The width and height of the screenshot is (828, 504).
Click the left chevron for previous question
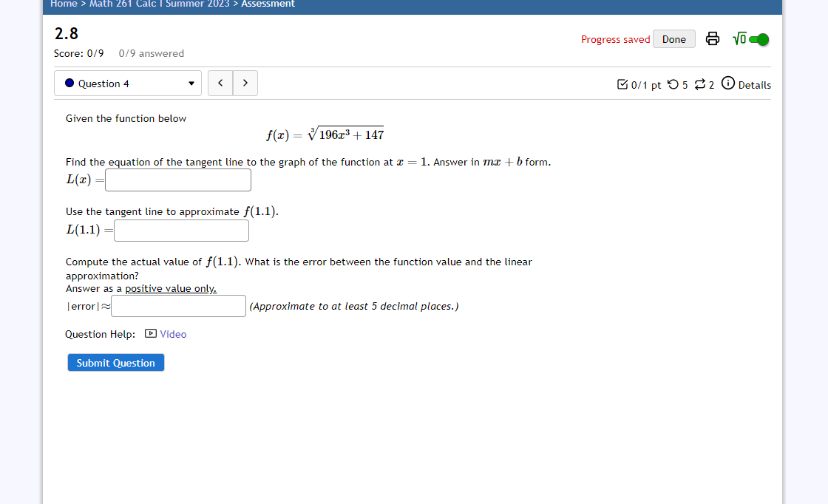(x=220, y=83)
